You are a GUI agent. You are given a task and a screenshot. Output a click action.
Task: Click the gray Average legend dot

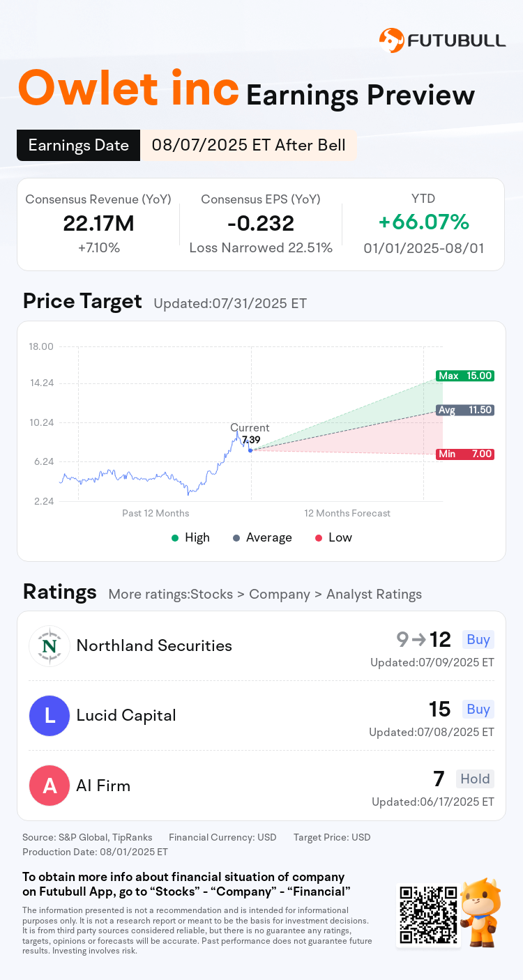[236, 537]
